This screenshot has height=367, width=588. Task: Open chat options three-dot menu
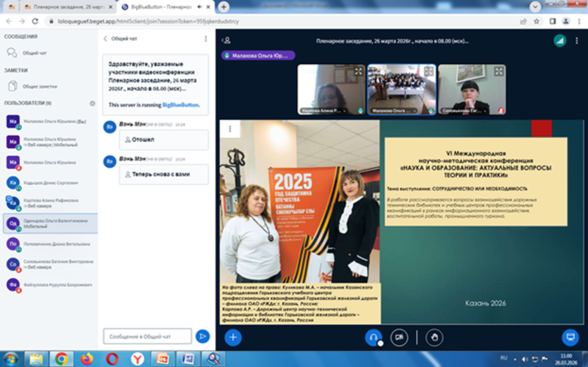click(x=206, y=39)
